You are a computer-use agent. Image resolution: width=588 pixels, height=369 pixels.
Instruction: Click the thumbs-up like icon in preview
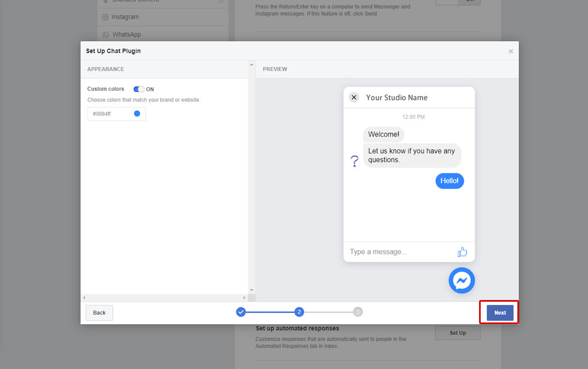click(x=462, y=252)
